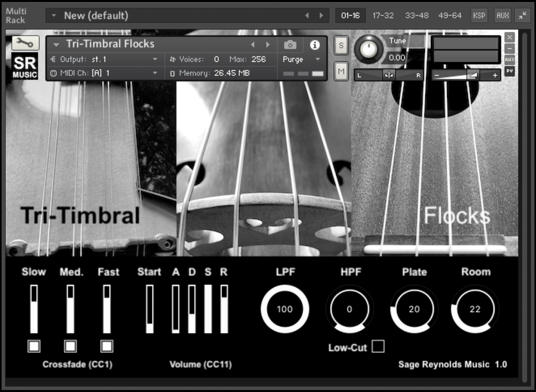The image size is (536, 392).
Task: Expand the Tri-Timbral Flocks instrument menu arrow
Action: [57, 44]
